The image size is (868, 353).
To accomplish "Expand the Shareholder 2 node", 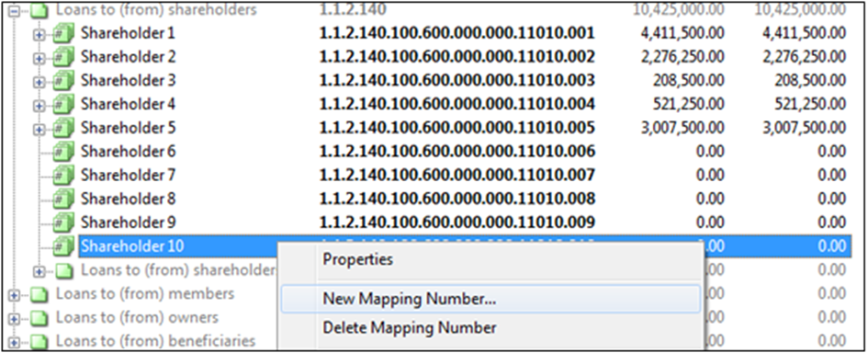I will click(x=39, y=58).
